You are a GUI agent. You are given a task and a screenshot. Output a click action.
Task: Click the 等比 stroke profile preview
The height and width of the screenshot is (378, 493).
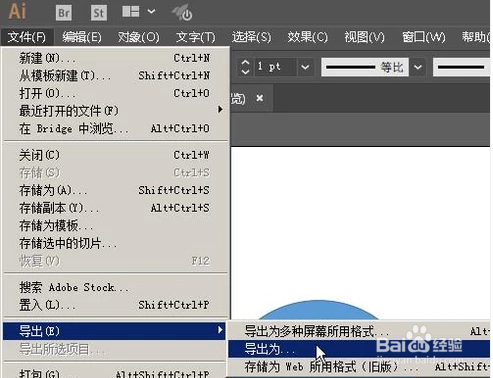pyautogui.click(x=365, y=67)
